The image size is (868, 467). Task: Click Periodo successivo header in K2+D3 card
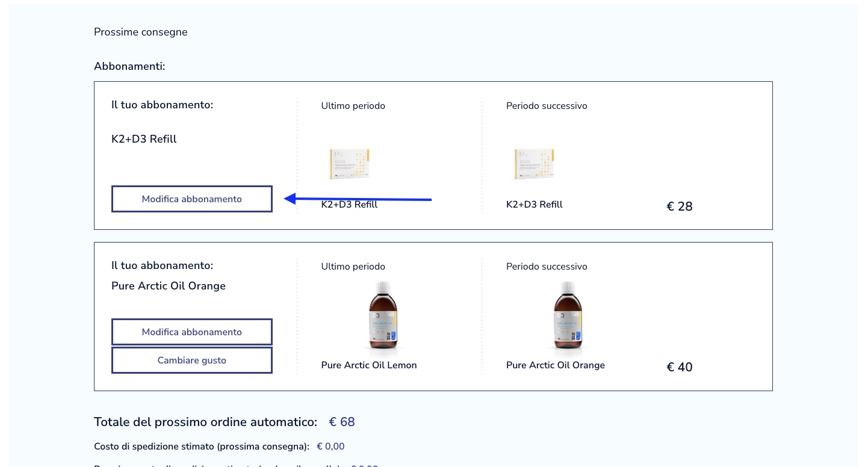tap(547, 106)
